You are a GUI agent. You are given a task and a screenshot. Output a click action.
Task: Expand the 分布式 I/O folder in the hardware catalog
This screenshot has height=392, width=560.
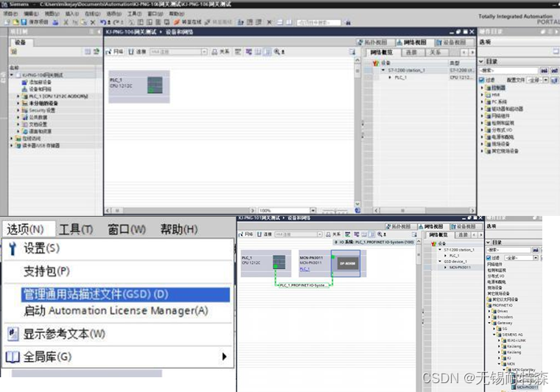click(x=482, y=130)
